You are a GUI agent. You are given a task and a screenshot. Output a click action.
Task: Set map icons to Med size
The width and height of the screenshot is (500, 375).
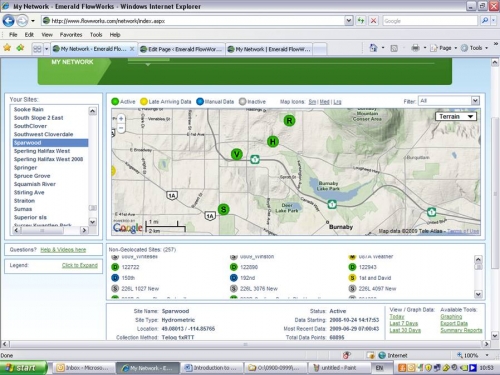[x=324, y=102]
